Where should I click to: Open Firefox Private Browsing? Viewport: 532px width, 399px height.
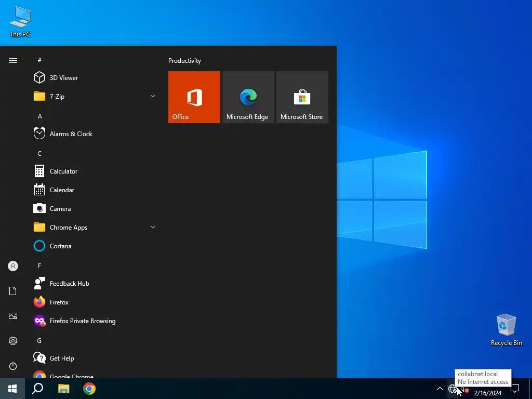95,321
